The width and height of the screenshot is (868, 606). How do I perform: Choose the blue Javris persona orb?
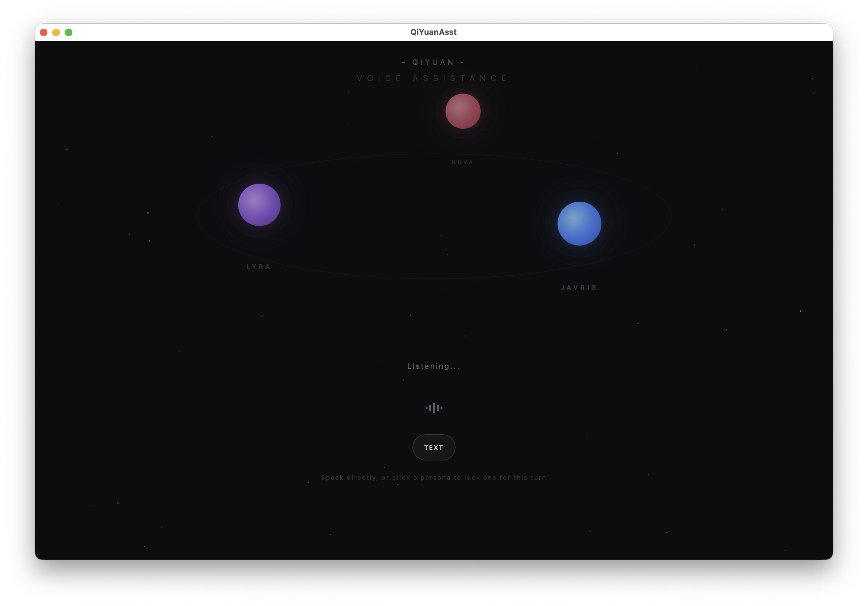[x=579, y=224]
